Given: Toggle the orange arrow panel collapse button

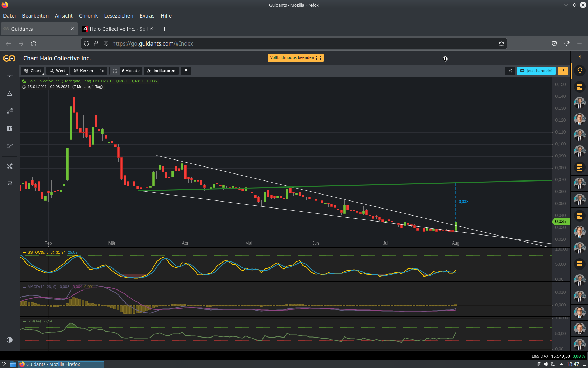Looking at the screenshot, I should [x=563, y=71].
